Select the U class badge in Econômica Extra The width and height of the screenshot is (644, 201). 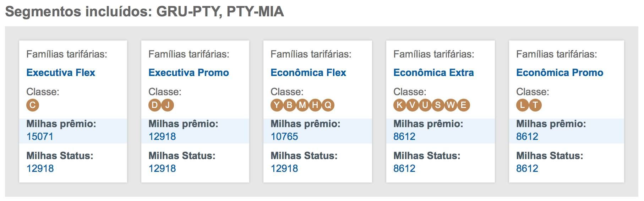pos(425,105)
